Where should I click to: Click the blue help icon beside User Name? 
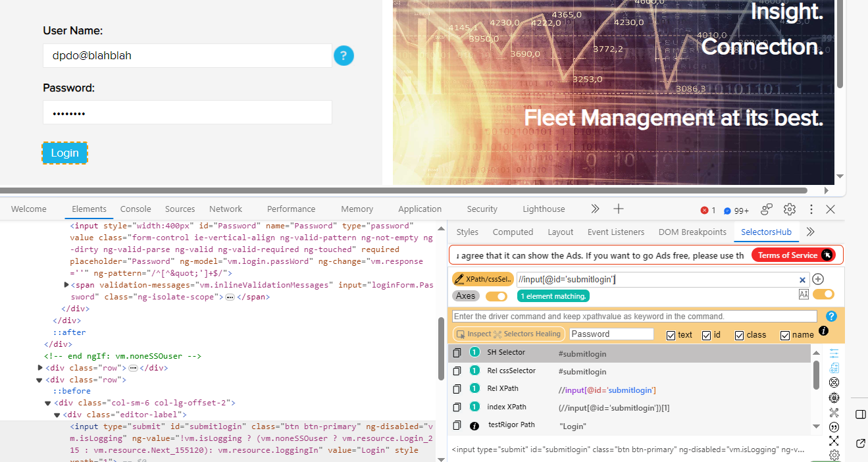coord(344,56)
